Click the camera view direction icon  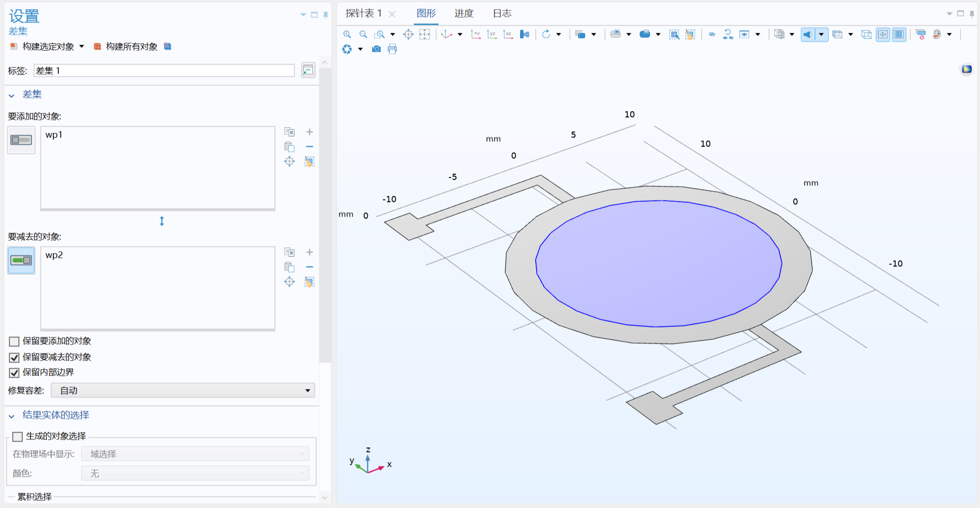pos(524,34)
